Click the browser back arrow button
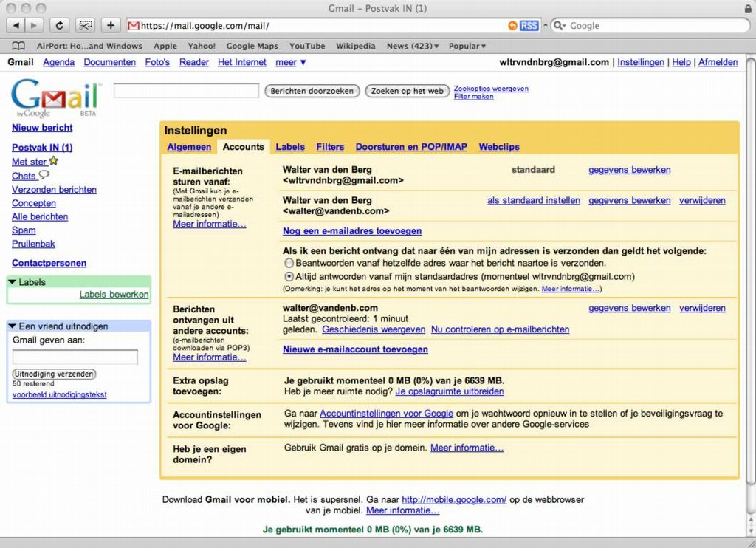Screen dimensions: 756x548 pyautogui.click(x=16, y=25)
